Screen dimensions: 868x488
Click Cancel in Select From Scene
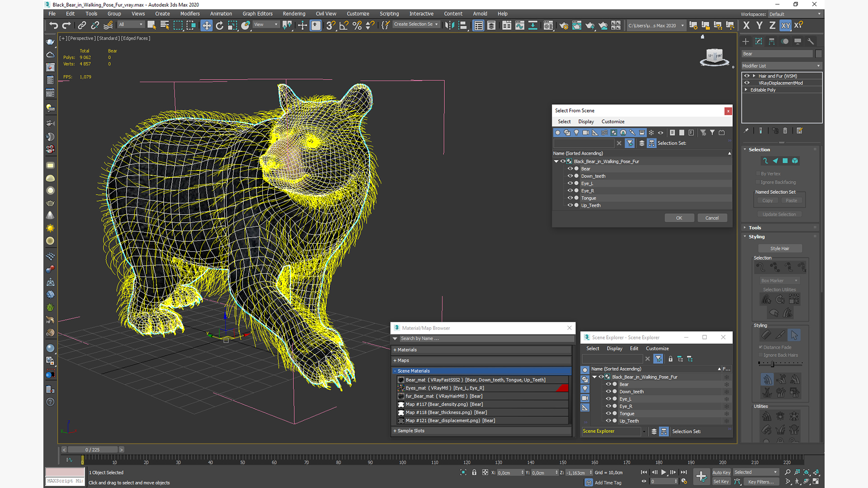point(712,218)
